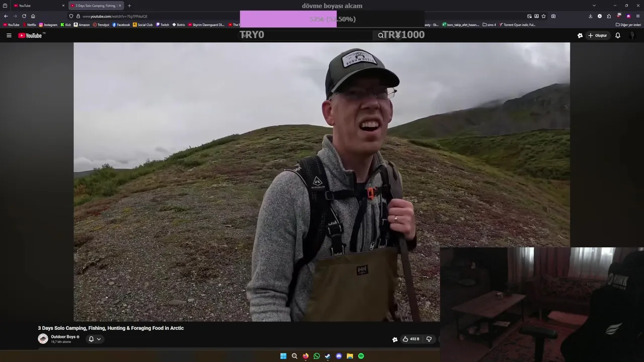Open the browser extensions puzzle icon
The height and width of the screenshot is (362, 644).
point(609,16)
